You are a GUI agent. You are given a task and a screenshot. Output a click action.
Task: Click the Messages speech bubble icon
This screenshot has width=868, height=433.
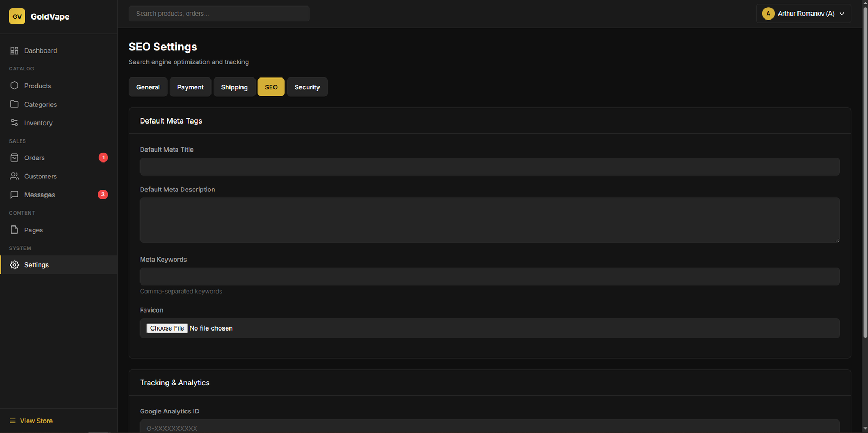[x=15, y=195]
